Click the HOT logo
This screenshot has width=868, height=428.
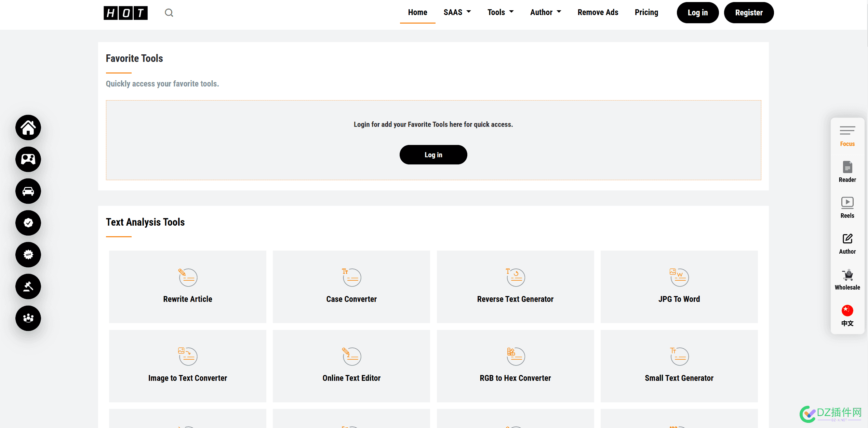(125, 13)
